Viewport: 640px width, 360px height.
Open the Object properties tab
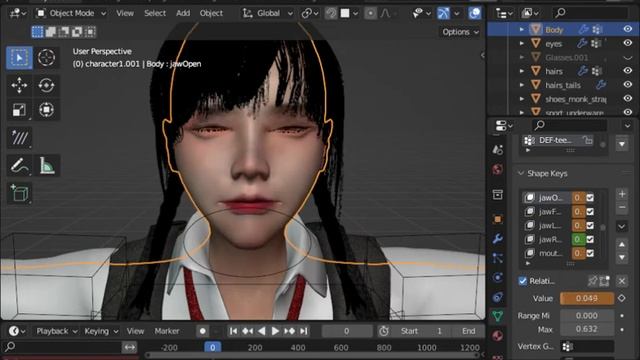[498, 219]
